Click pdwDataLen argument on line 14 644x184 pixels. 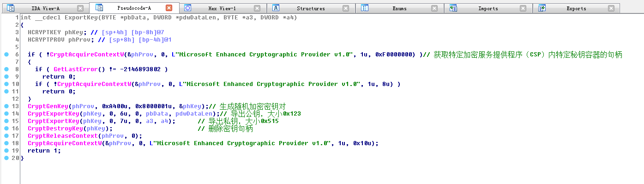(x=194, y=114)
